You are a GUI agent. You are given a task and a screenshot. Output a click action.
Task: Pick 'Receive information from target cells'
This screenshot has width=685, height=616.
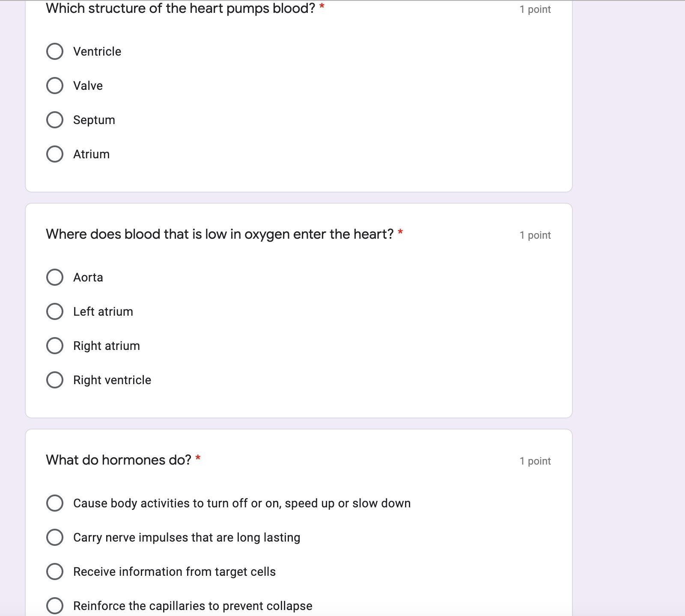coord(55,572)
